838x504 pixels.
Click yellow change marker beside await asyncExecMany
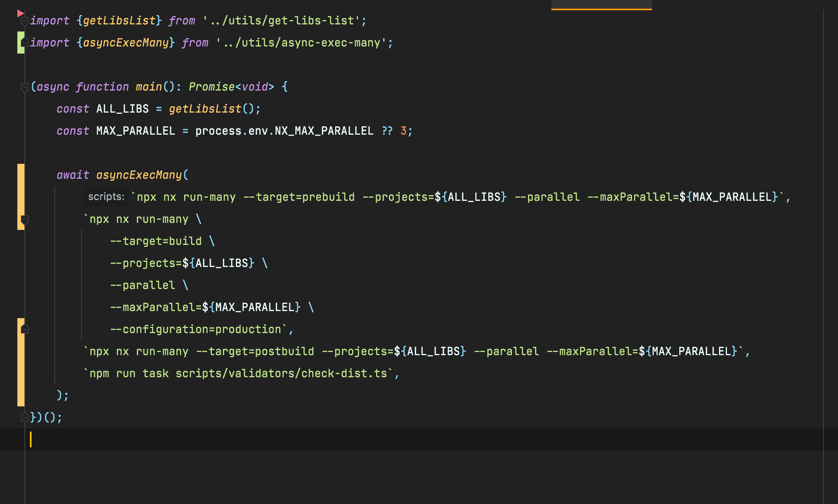click(x=20, y=175)
